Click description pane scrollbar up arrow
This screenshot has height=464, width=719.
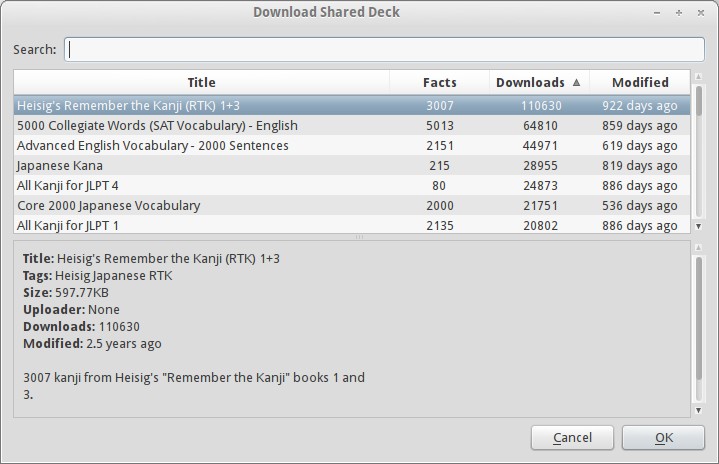click(x=698, y=248)
